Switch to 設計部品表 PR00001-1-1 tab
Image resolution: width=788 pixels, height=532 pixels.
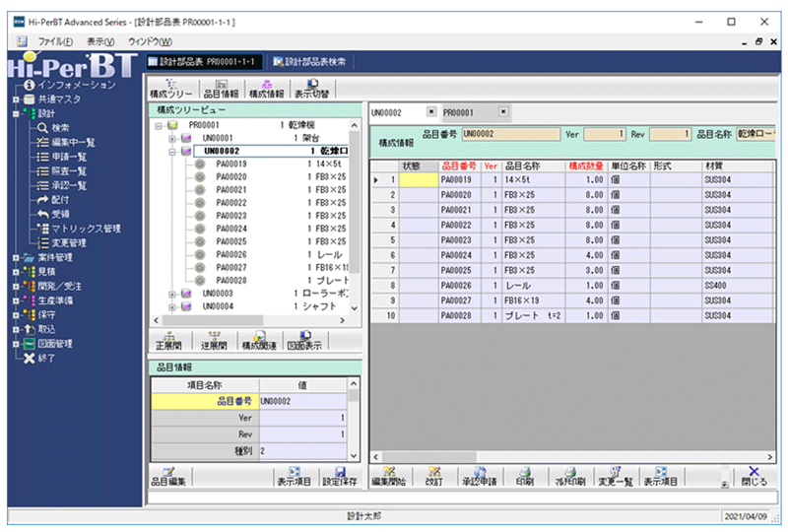click(204, 62)
